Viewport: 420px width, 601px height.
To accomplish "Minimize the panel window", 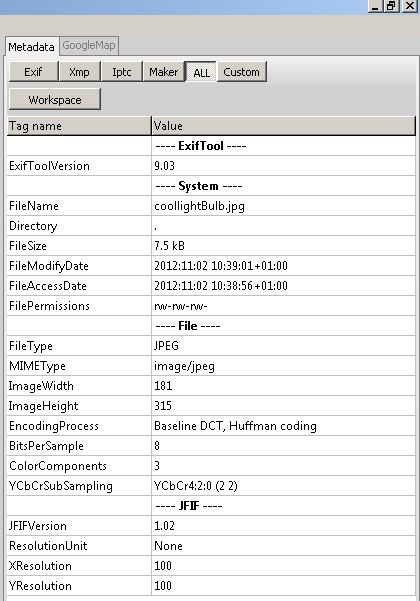I will coord(375,6).
